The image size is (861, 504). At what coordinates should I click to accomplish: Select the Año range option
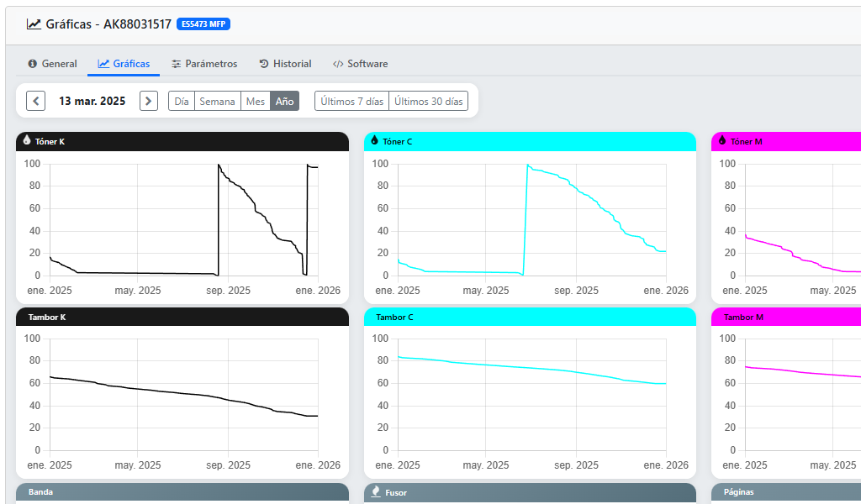(x=284, y=101)
